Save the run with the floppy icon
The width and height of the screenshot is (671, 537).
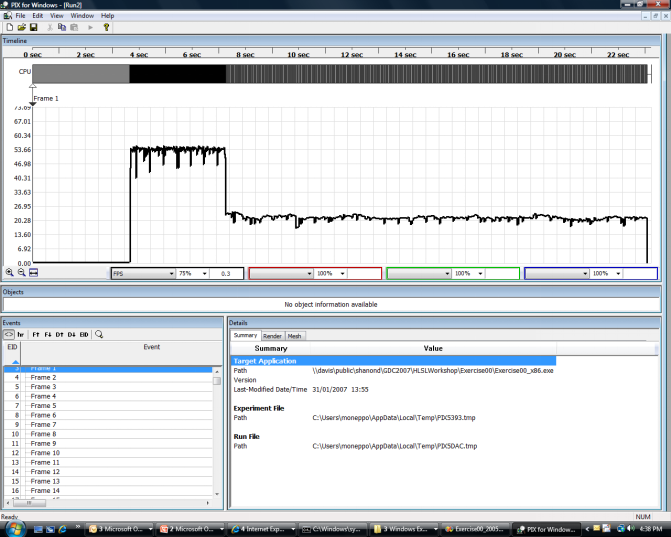coord(33,27)
